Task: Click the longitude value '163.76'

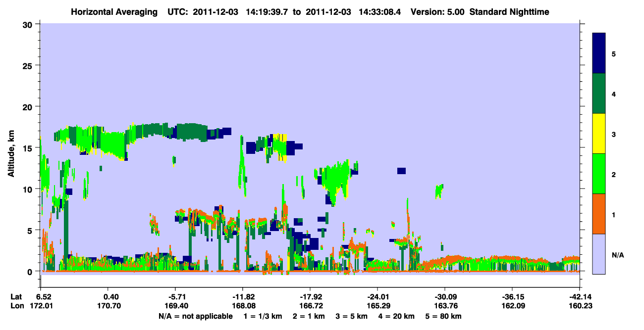Action: (x=445, y=306)
